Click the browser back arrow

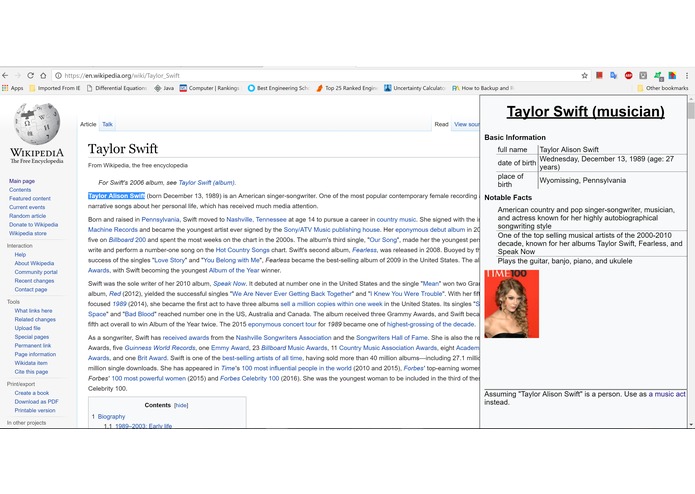[x=5, y=75]
